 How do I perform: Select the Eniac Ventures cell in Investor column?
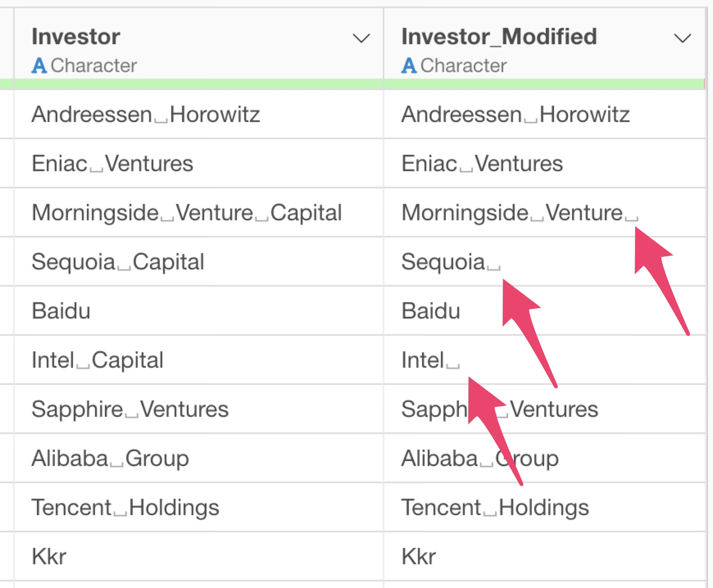[x=113, y=164]
